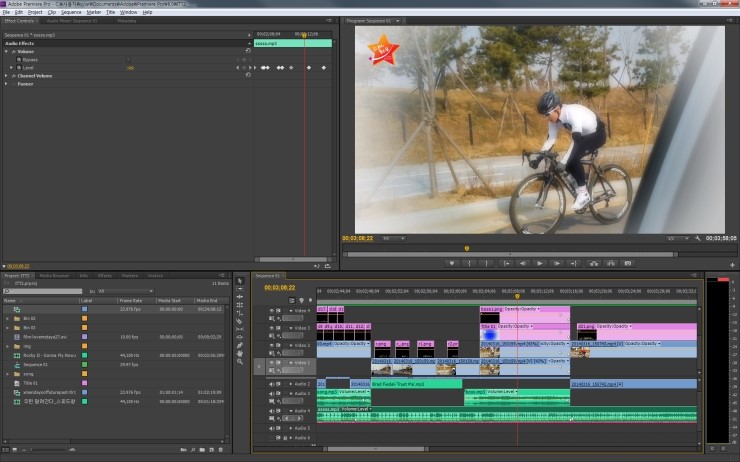Select the Track Select tool
Image resolution: width=740 pixels, height=462 pixels.
coord(240,288)
